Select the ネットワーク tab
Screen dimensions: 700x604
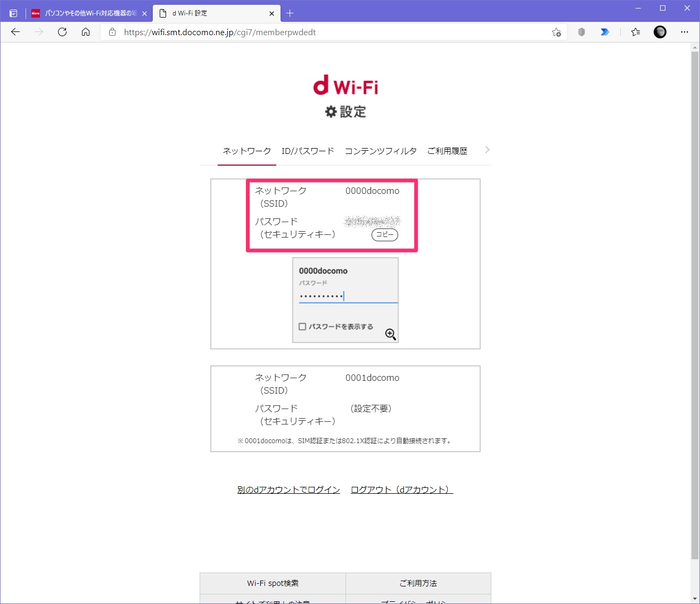tap(247, 151)
